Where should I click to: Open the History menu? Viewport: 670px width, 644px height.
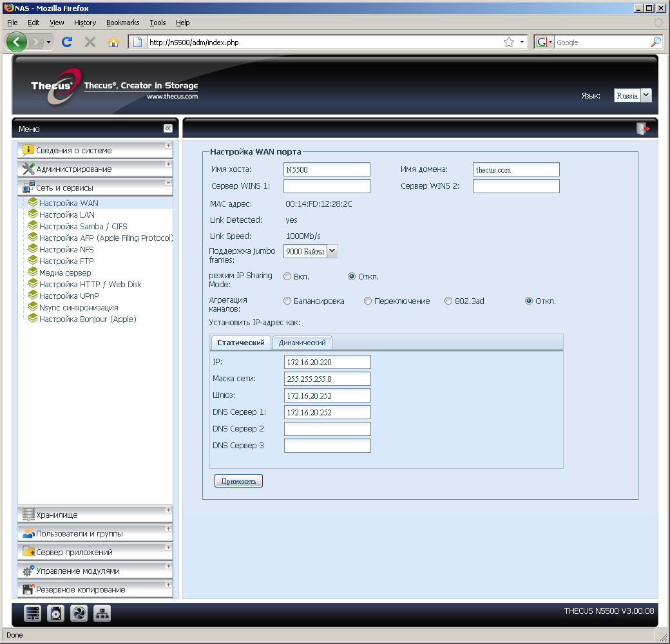coord(85,23)
